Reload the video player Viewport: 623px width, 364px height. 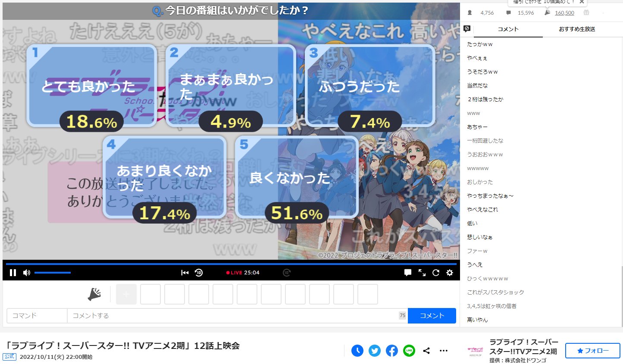tap(436, 273)
